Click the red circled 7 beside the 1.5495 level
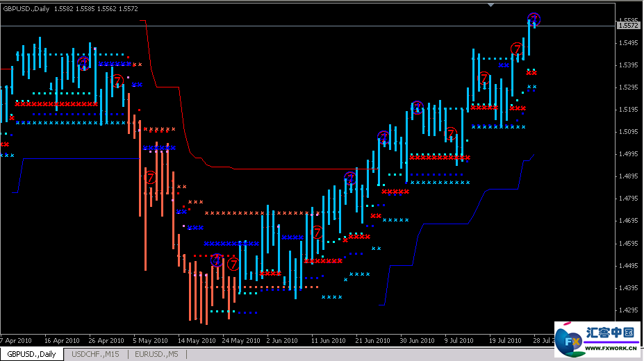 (x=517, y=48)
